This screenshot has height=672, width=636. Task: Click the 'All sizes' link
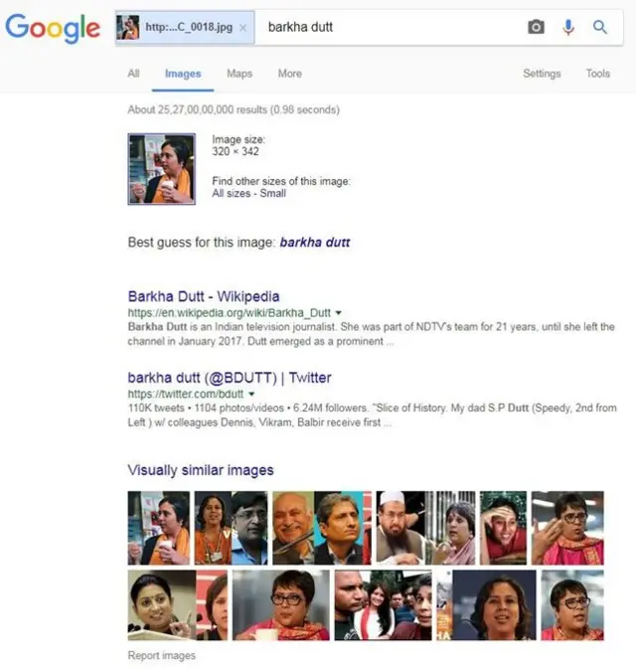pos(231,193)
